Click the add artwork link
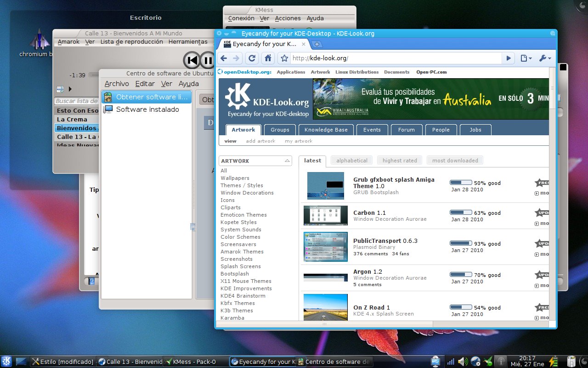 260,141
